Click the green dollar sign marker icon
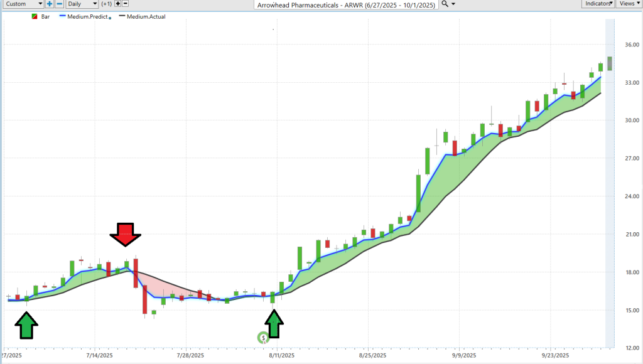The height and width of the screenshot is (364, 643). pos(263,338)
